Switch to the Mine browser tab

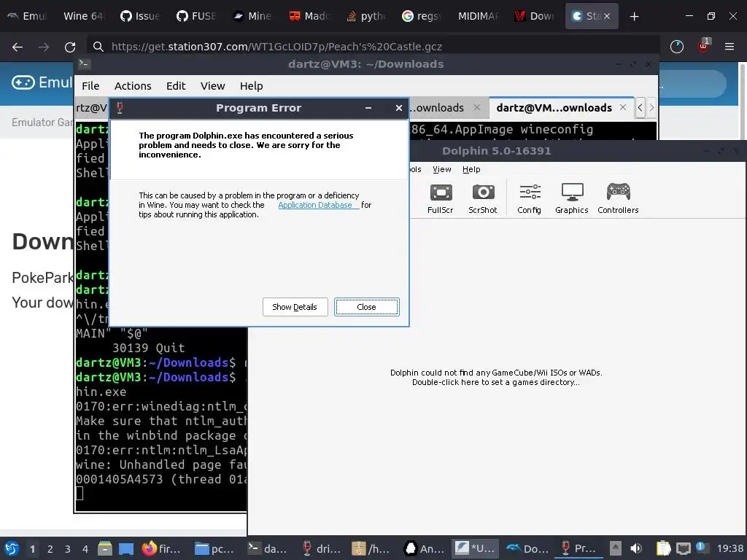click(x=252, y=16)
